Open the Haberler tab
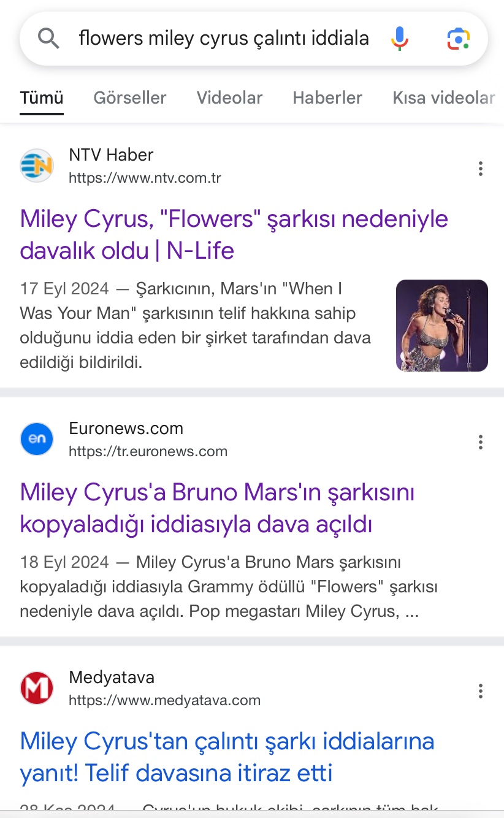 327,98
